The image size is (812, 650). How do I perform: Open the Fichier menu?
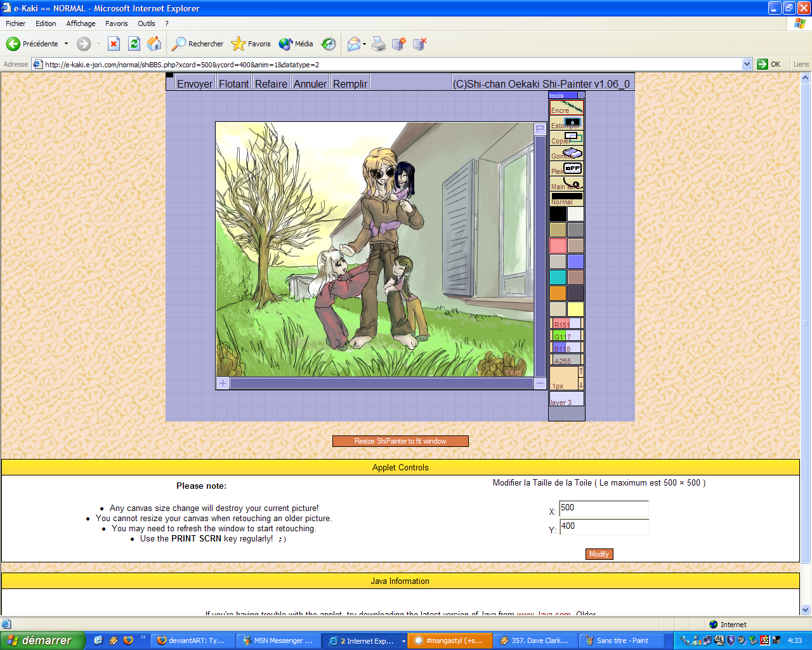15,23
